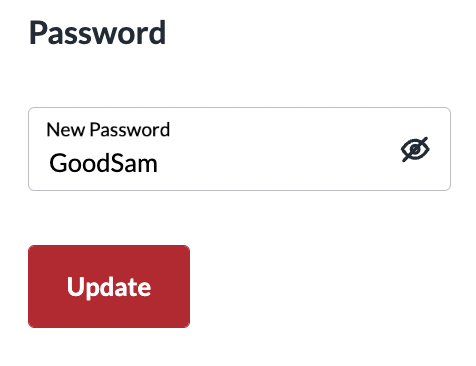Click the Password title text
Image resolution: width=476 pixels, height=366 pixels.
click(97, 33)
